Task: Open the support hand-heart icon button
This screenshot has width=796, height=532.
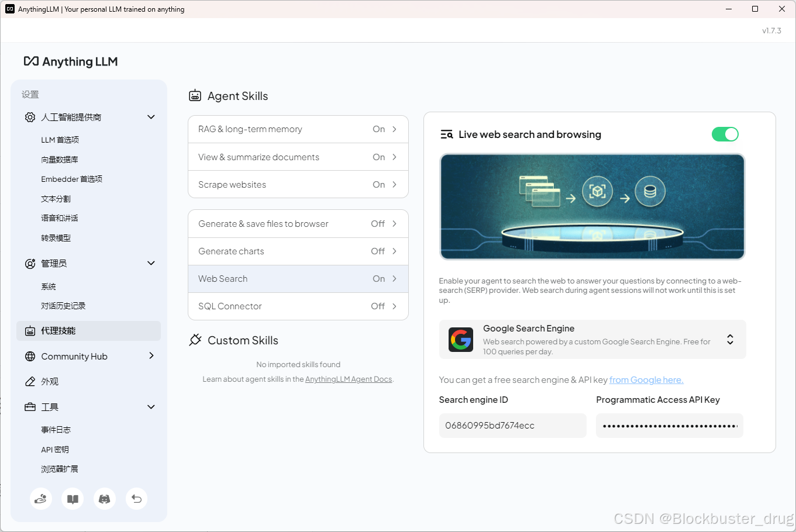Action: pos(41,499)
